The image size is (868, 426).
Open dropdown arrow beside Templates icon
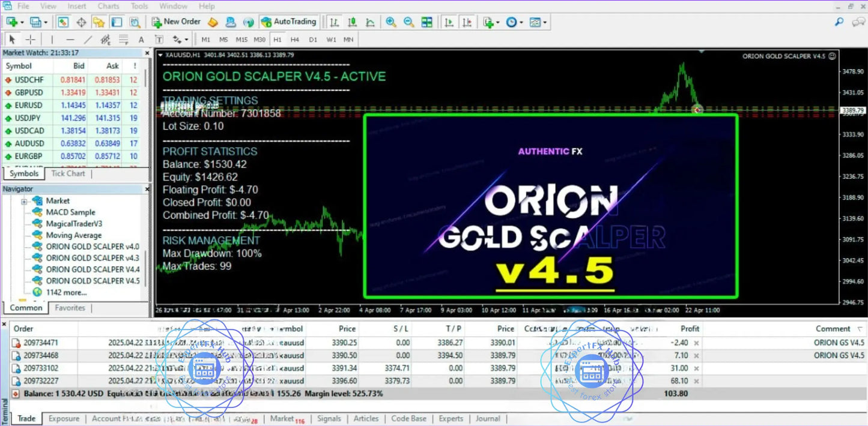click(x=545, y=22)
